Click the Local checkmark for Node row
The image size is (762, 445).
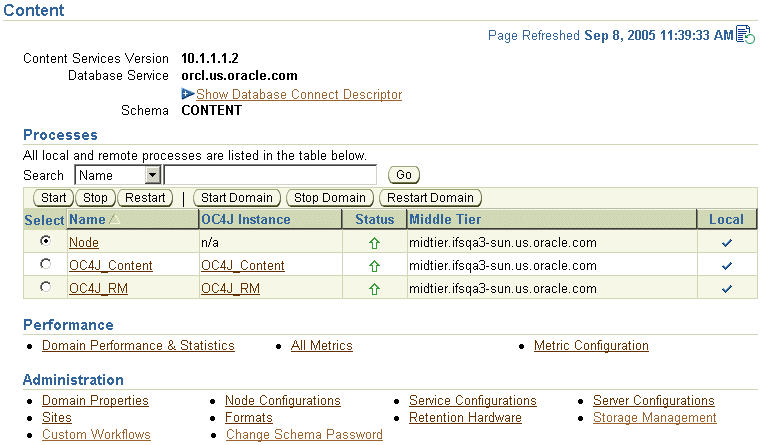click(727, 242)
